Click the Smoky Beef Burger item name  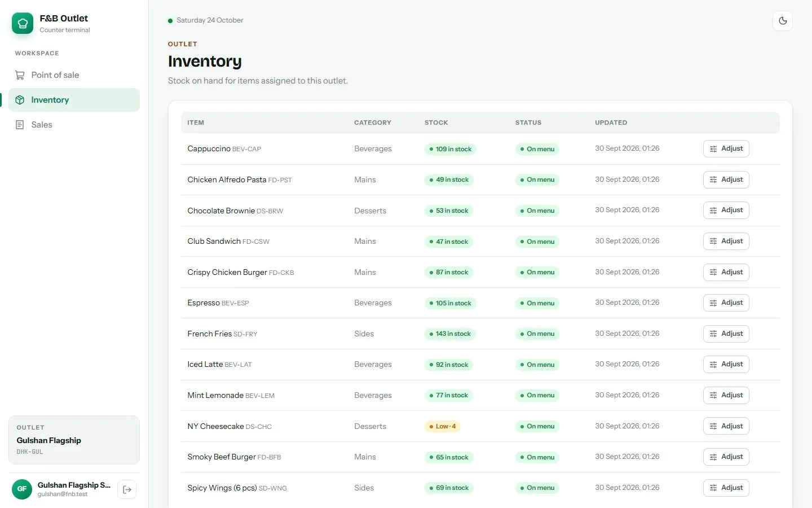coord(222,457)
